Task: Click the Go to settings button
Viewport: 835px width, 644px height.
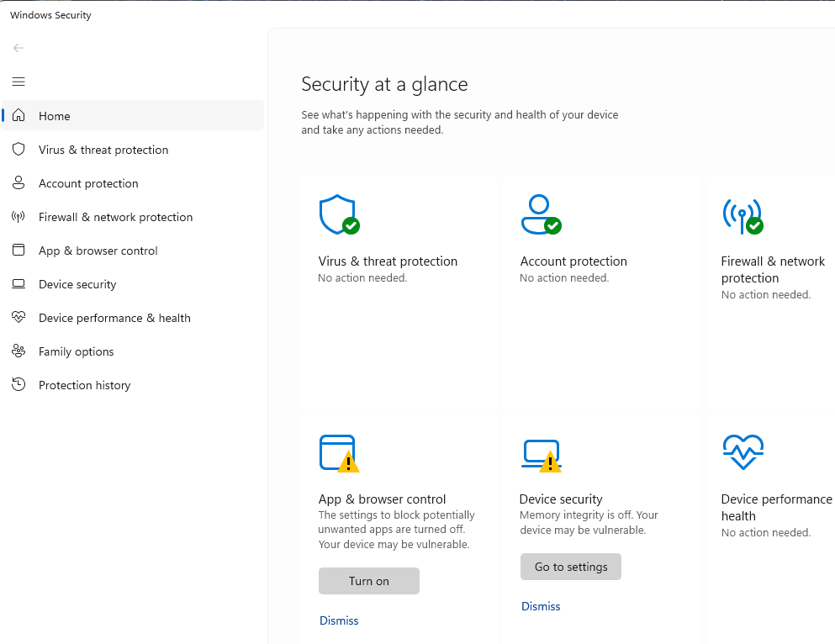Action: (x=570, y=567)
